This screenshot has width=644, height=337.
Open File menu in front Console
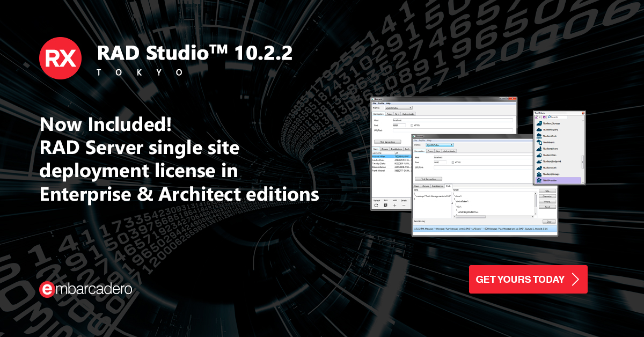[415, 141]
